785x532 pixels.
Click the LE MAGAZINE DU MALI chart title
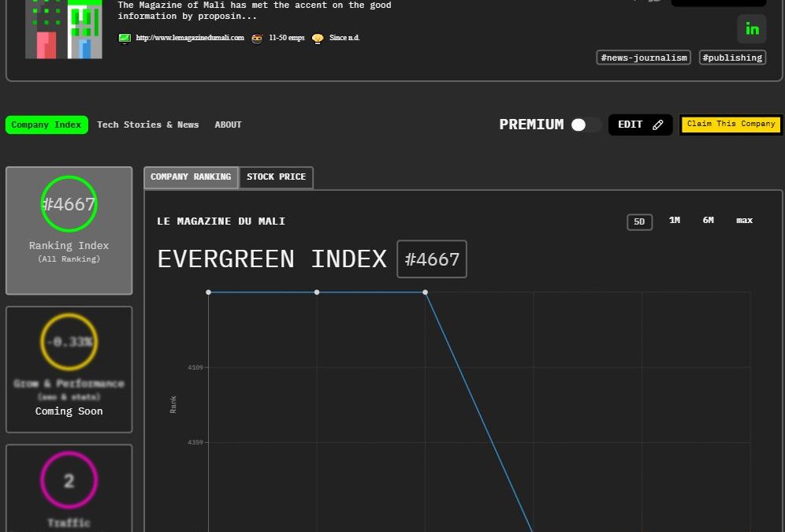click(x=221, y=221)
